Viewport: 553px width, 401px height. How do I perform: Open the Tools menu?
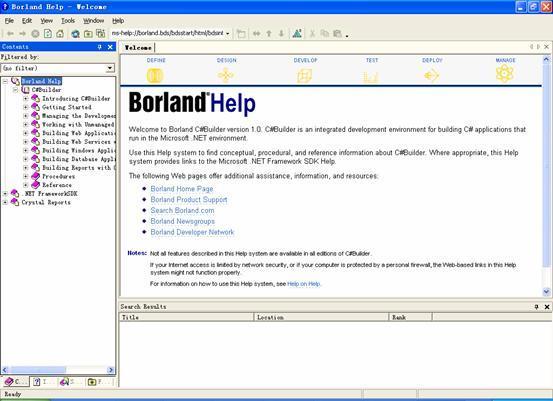point(68,21)
